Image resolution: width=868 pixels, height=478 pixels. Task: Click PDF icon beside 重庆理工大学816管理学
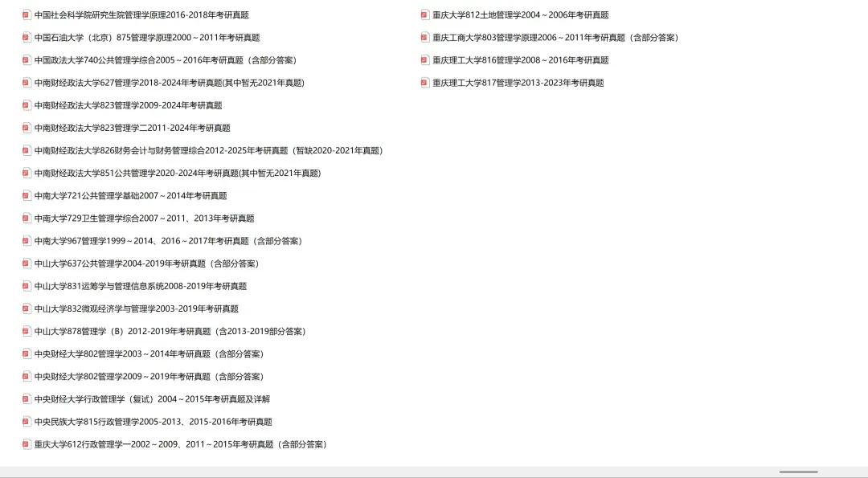424,60
